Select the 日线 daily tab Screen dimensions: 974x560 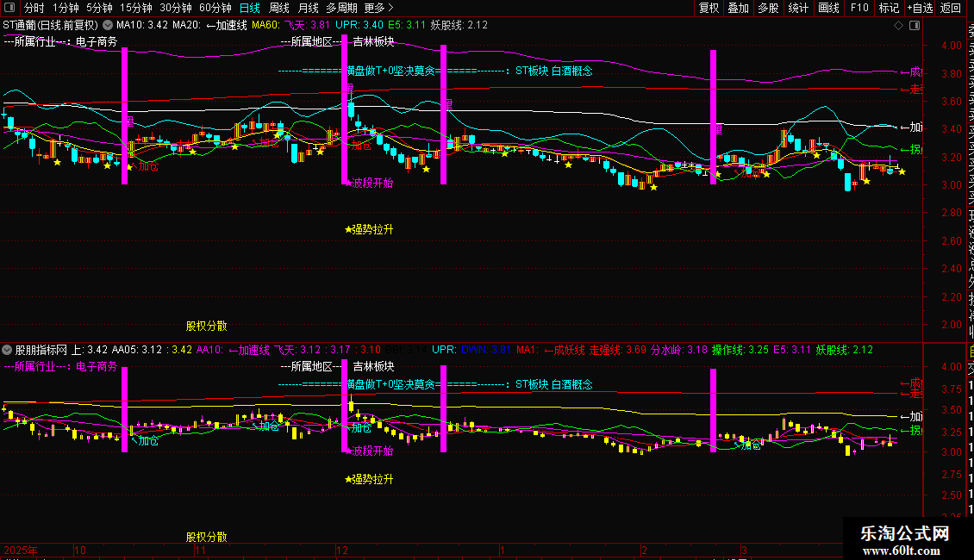[250, 8]
